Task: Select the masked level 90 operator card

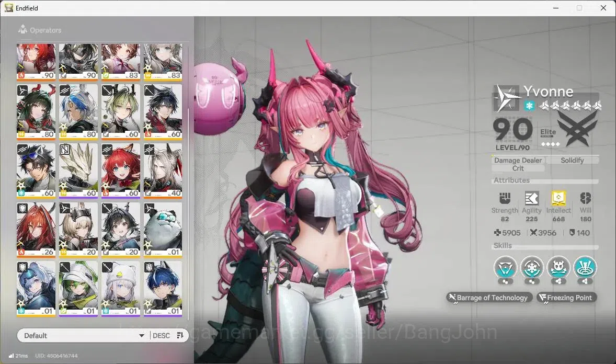Action: (78, 62)
